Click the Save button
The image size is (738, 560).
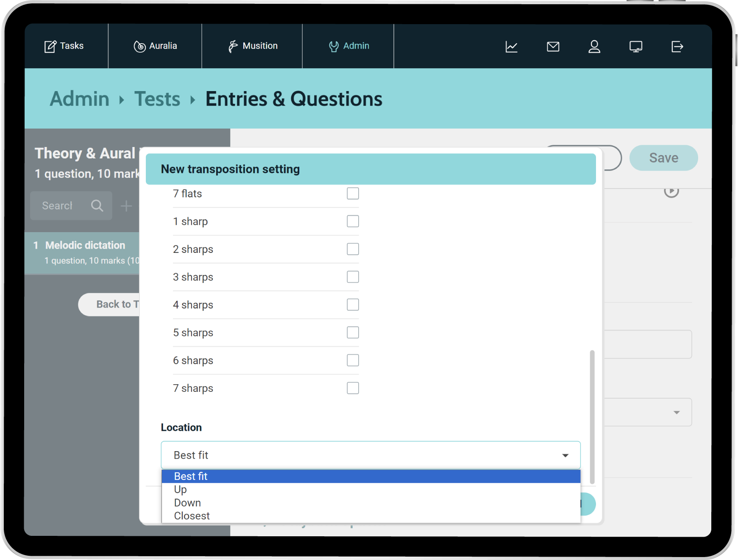tap(663, 158)
